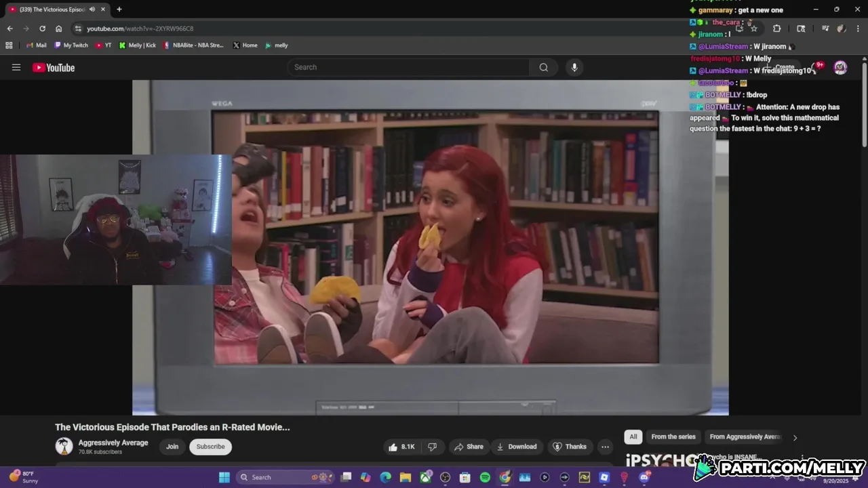
Task: View site information icon in address bar
Action: click(78, 28)
